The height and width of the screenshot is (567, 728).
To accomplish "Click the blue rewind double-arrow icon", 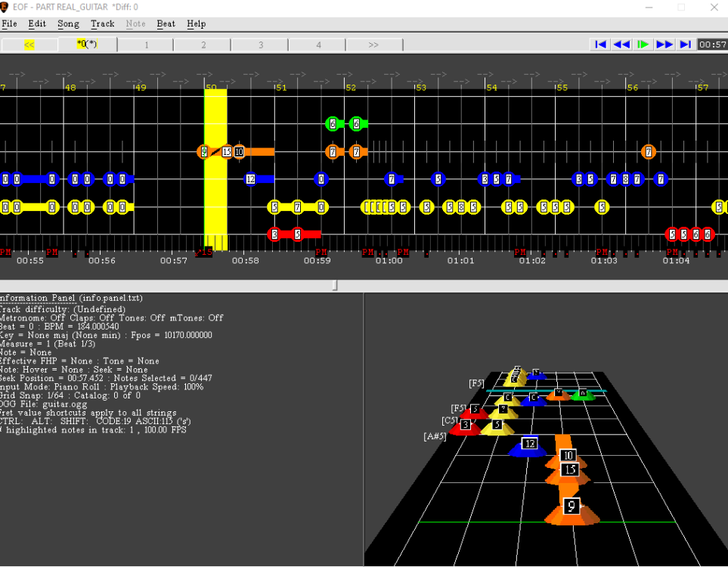I will pos(621,45).
